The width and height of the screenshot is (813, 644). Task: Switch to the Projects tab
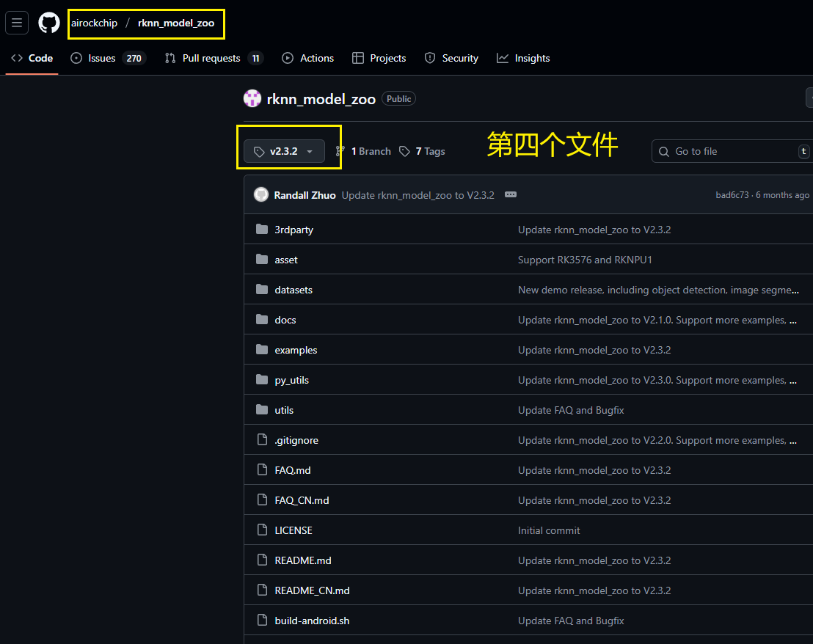(379, 58)
